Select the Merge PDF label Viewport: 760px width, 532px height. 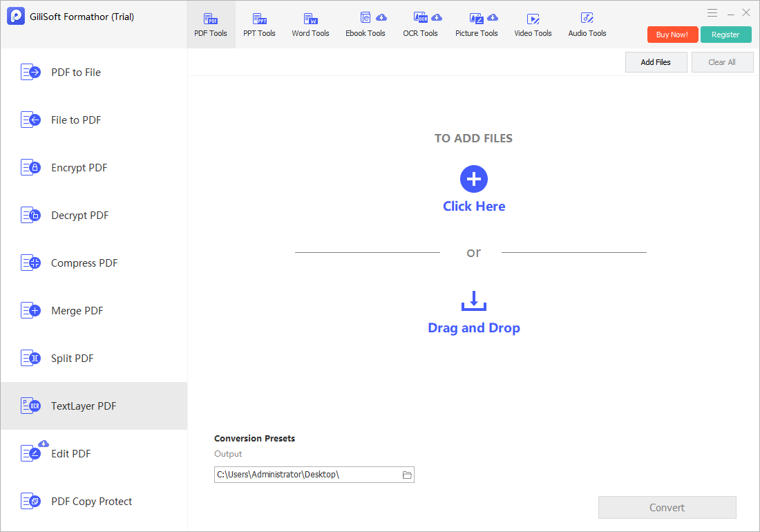(77, 311)
